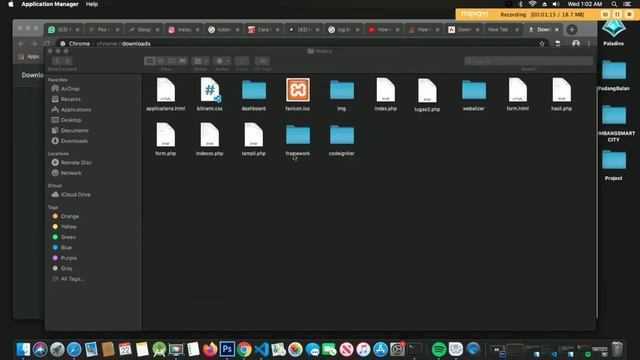Viewport: 640px width, 360px height.
Task: Launch Spotify from the Dock
Action: tap(439, 349)
